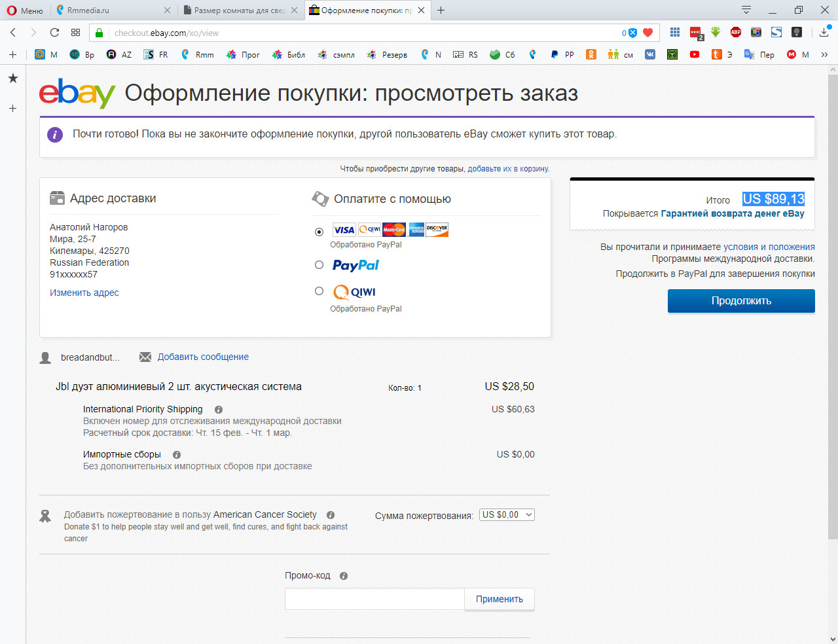Select QIWI payment option

[319, 291]
